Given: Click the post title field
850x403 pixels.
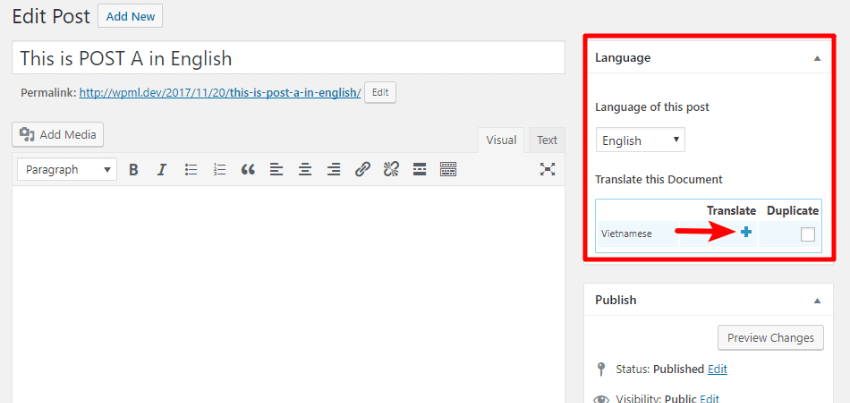Looking at the screenshot, I should click(x=288, y=57).
